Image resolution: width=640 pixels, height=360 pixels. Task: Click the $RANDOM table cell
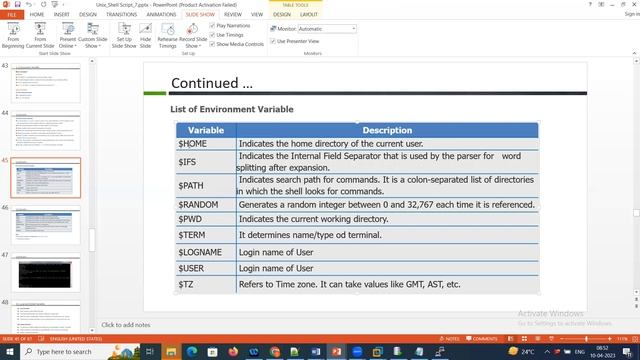click(206, 205)
